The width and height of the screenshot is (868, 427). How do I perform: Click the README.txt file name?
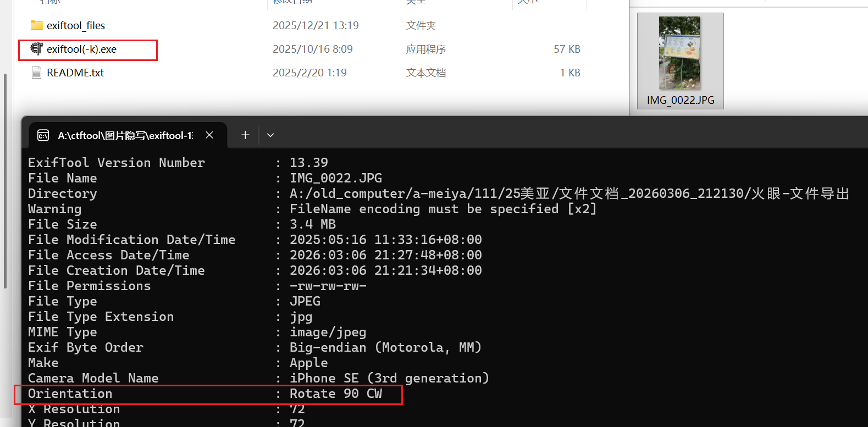pyautogui.click(x=75, y=73)
